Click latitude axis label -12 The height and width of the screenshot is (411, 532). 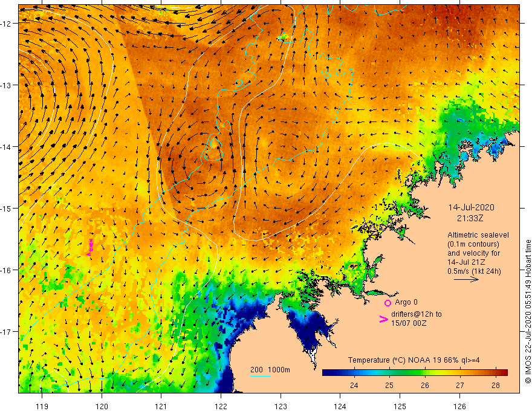6,24
